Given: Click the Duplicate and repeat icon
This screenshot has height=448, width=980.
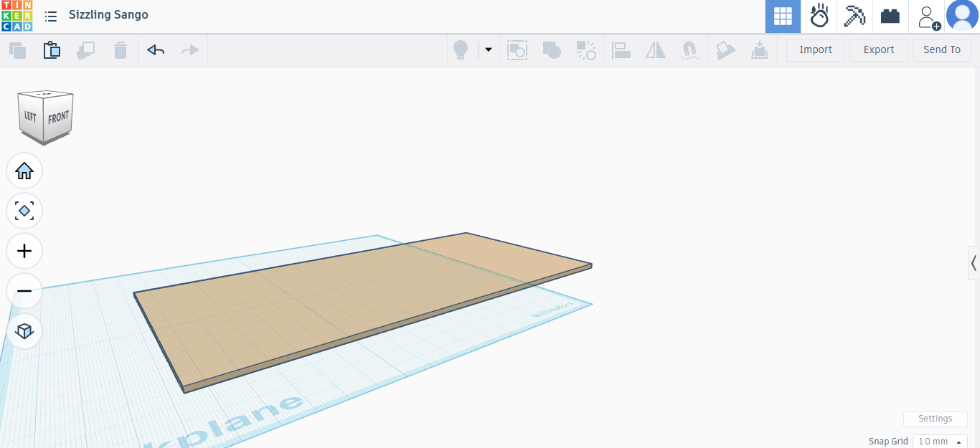Looking at the screenshot, I should (86, 50).
